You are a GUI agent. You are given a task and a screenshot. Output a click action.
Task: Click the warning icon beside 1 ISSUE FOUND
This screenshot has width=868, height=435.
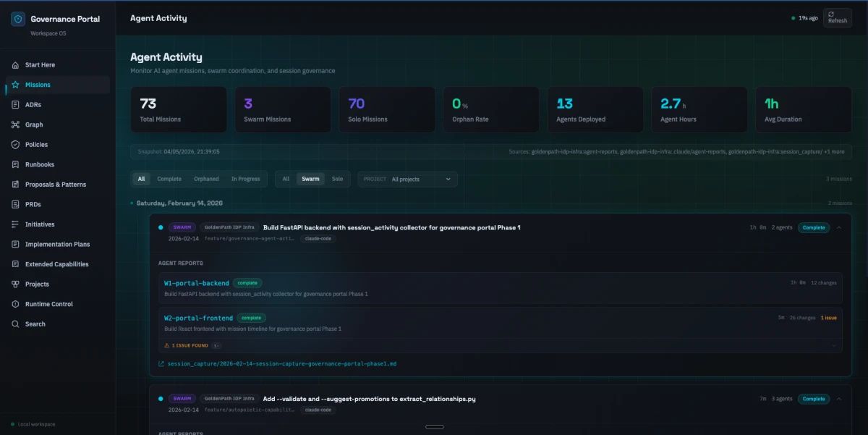pos(167,346)
